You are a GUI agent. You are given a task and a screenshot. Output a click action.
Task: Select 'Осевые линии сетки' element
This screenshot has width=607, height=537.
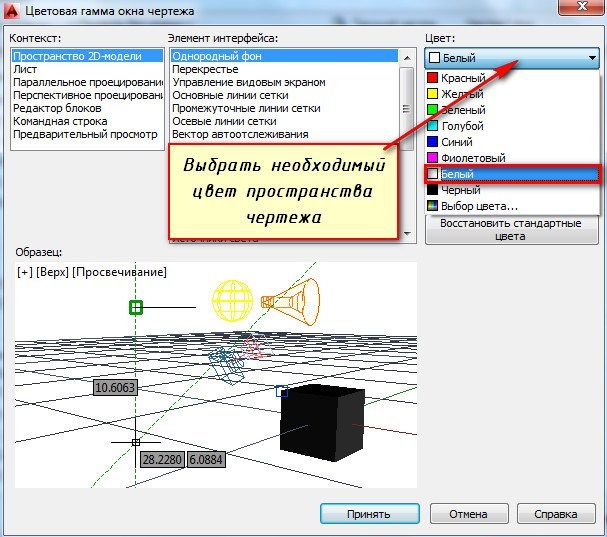coord(284,121)
